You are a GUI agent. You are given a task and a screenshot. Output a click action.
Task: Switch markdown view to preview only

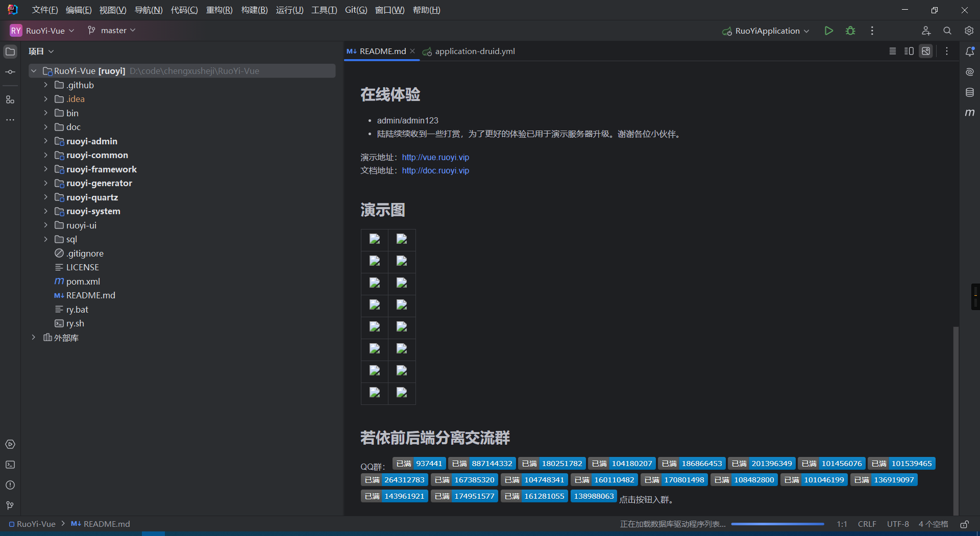coord(926,51)
